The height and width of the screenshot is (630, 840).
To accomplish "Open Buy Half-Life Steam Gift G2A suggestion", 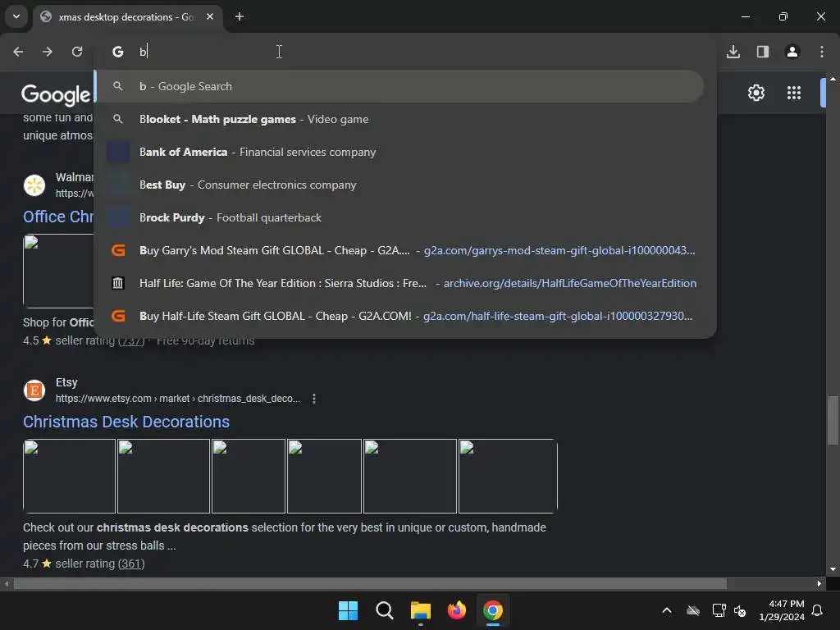I will tap(399, 316).
